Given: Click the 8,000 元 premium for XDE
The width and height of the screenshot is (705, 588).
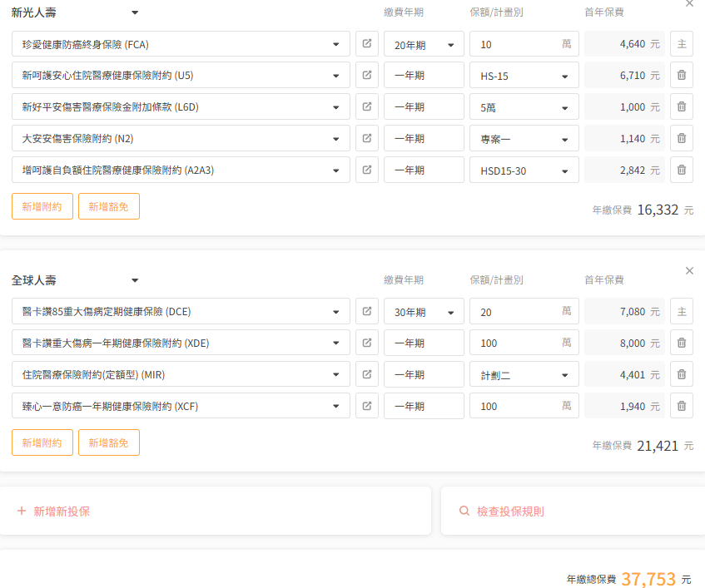Looking at the screenshot, I should (x=624, y=343).
